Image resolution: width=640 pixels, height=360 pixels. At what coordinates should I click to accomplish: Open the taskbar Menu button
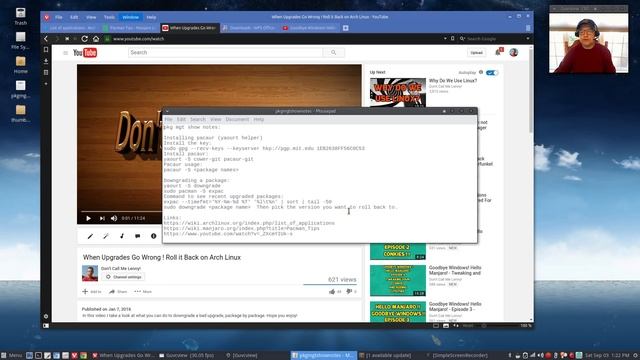[x=11, y=356]
